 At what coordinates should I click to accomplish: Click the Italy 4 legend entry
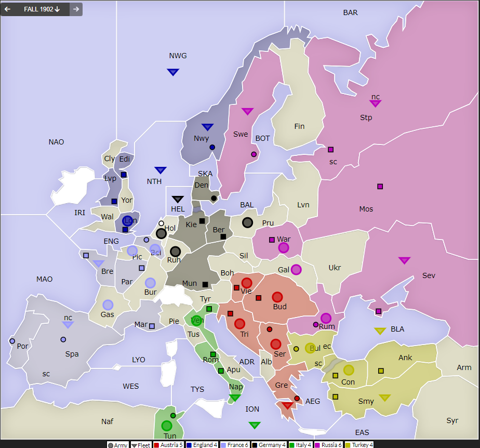point(300,445)
